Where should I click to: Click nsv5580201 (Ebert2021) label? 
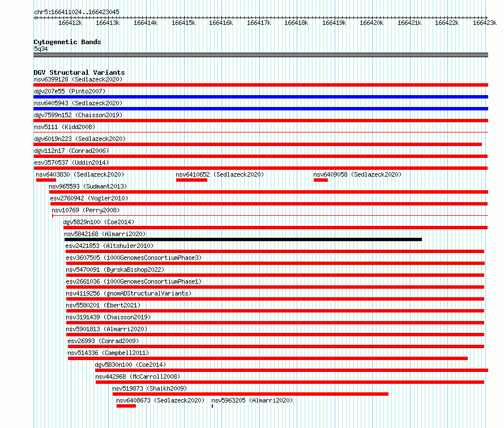tap(103, 305)
